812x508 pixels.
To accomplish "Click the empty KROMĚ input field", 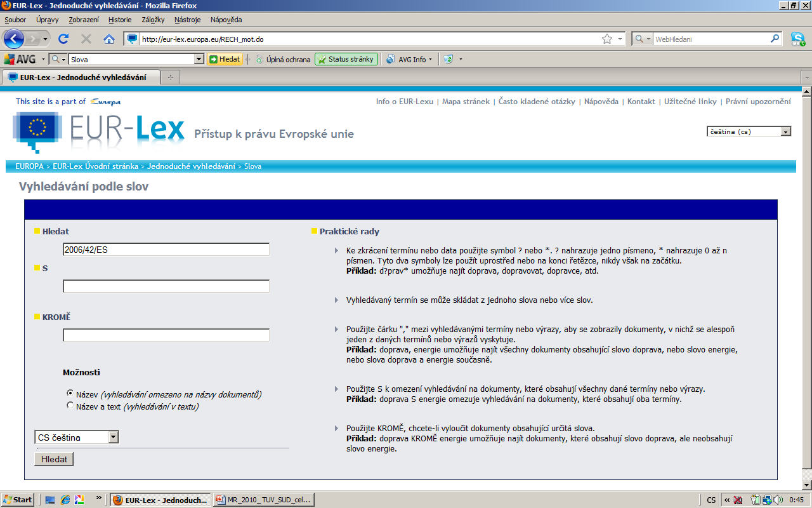I will coord(166,335).
